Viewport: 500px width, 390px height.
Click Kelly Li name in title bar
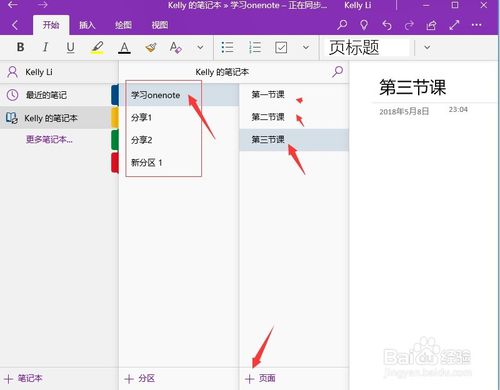coord(357,5)
